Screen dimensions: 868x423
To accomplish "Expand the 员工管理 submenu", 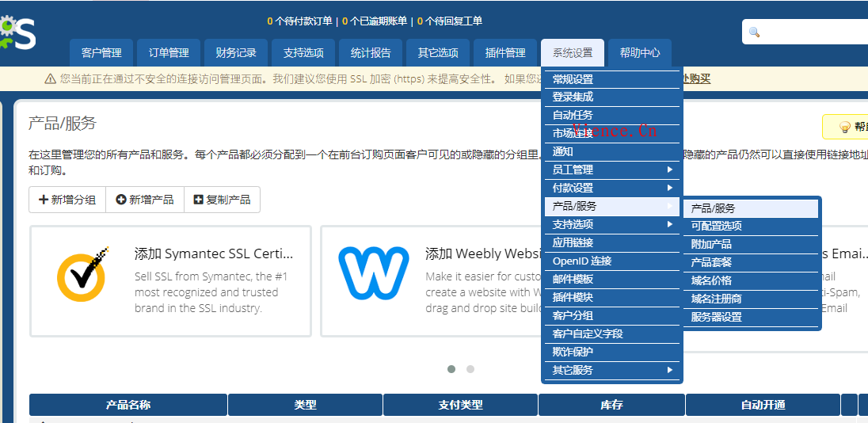I will (611, 170).
